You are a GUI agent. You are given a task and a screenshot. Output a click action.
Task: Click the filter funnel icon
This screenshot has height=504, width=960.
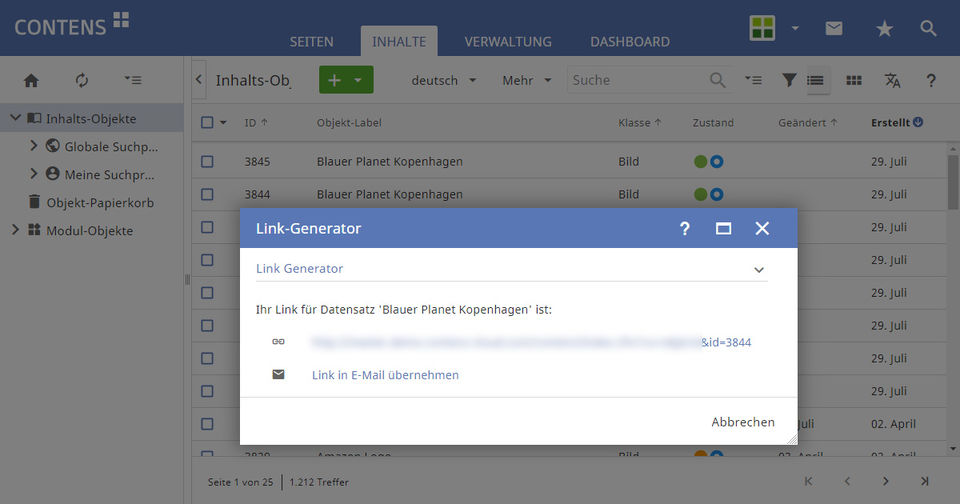(789, 80)
